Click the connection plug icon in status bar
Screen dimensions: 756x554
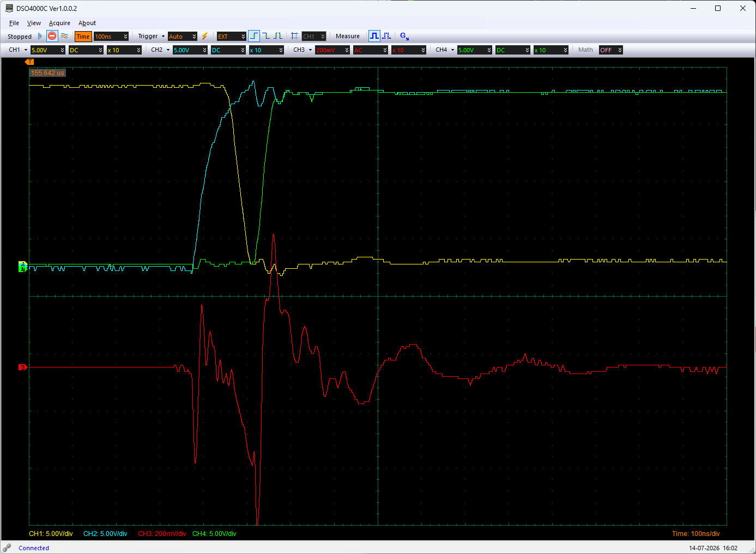pos(7,547)
